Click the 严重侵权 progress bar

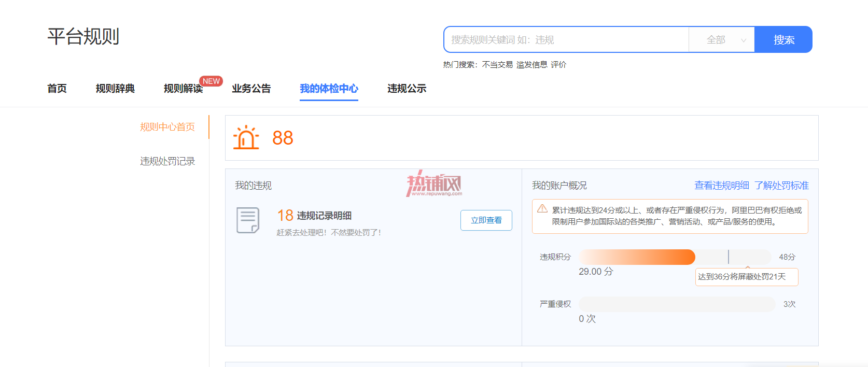(677, 304)
